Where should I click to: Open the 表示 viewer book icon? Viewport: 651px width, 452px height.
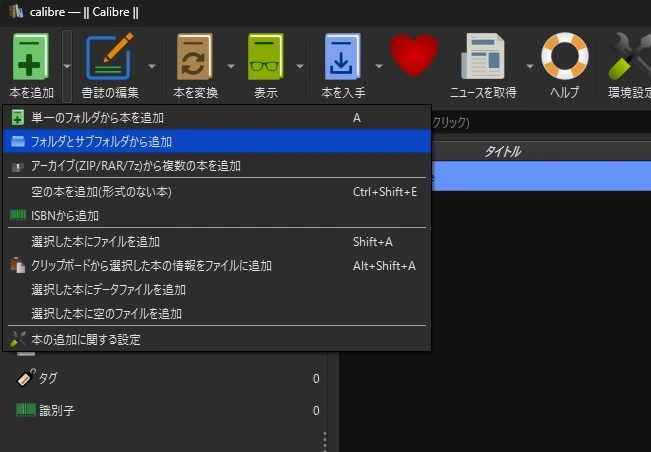click(x=266, y=56)
